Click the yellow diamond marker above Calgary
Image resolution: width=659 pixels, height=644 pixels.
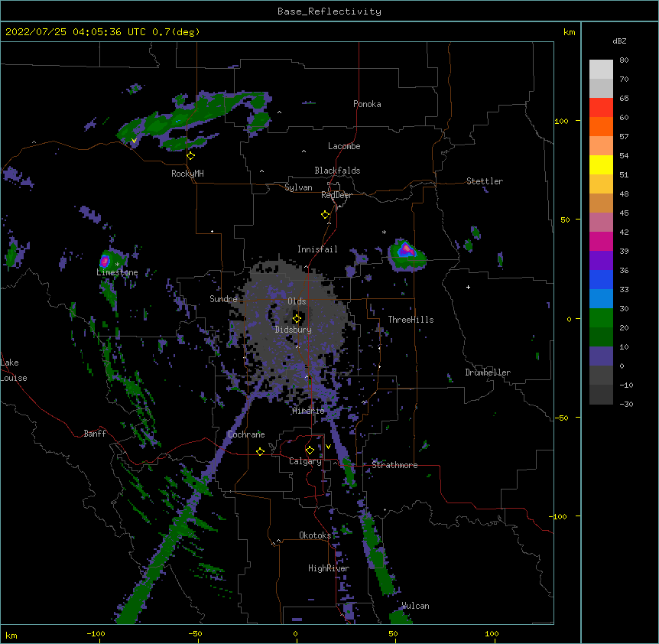[x=310, y=450]
